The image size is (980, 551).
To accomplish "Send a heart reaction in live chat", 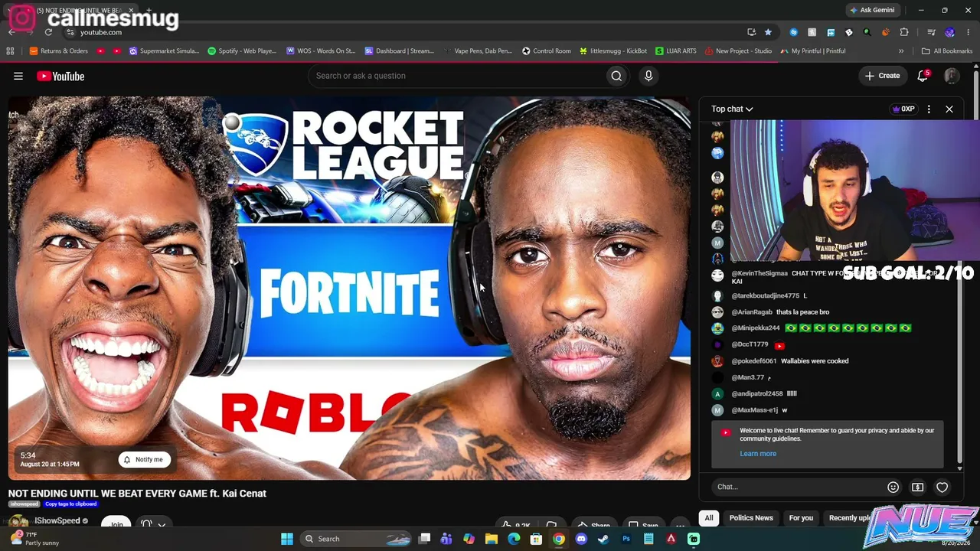I will pyautogui.click(x=942, y=487).
